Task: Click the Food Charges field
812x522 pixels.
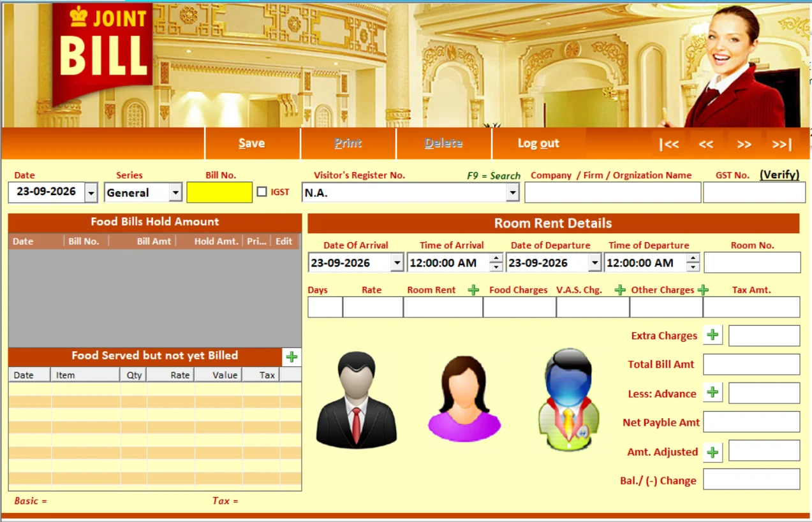Action: point(519,307)
